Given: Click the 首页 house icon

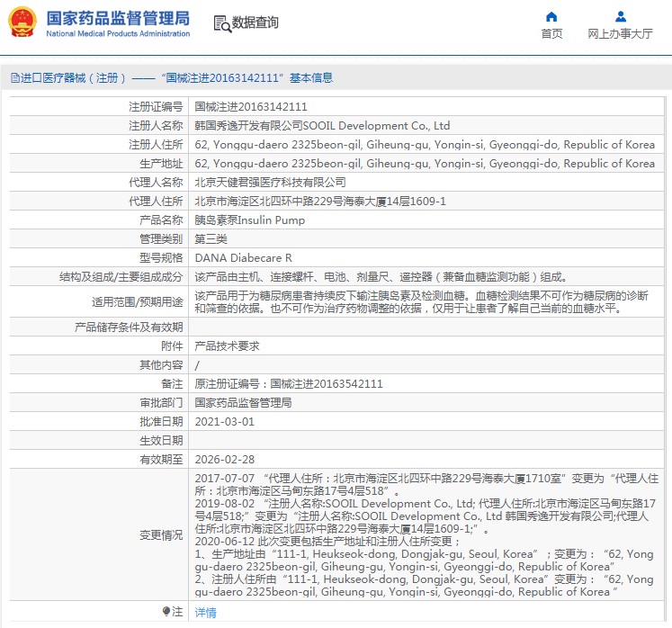Looking at the screenshot, I should click(x=551, y=16).
